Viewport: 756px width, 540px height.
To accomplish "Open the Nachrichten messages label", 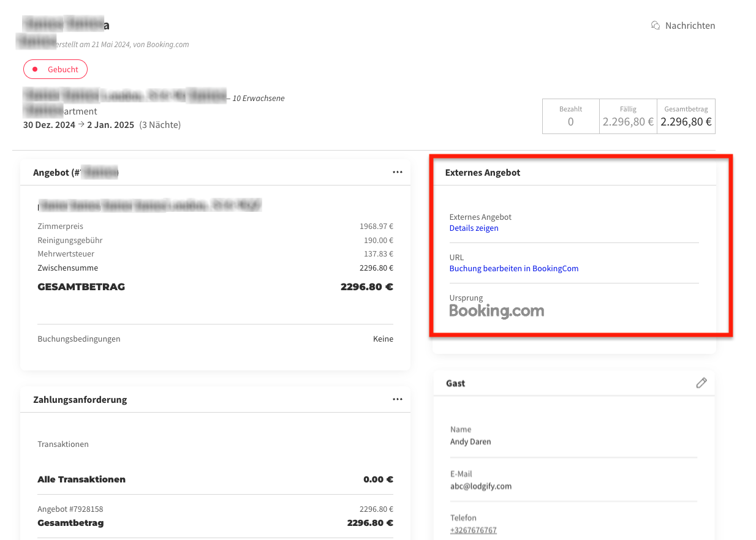I will tap(690, 26).
